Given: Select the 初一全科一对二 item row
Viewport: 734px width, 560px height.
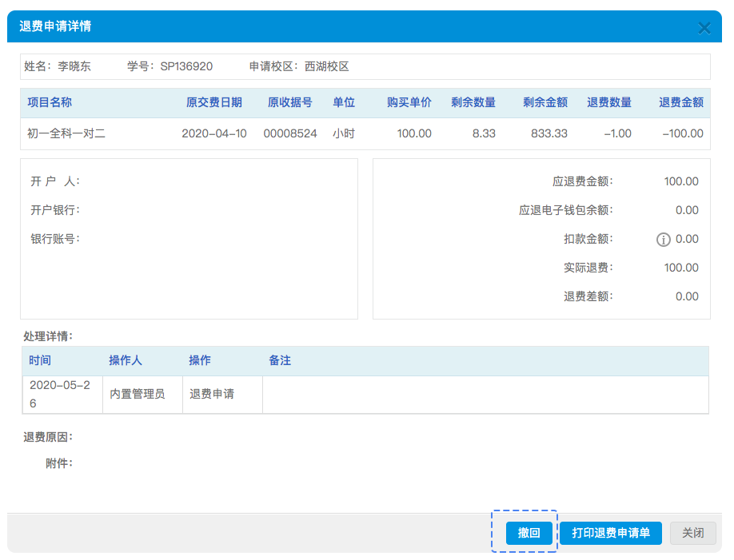Looking at the screenshot, I should [66, 133].
